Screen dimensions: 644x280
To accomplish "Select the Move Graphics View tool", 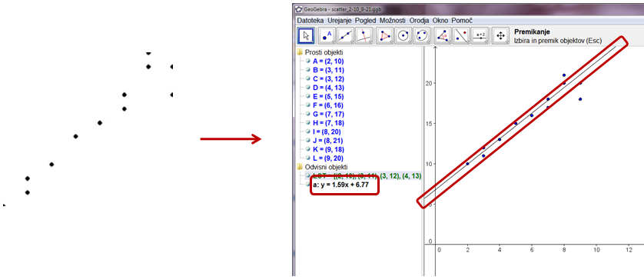I will (500, 36).
